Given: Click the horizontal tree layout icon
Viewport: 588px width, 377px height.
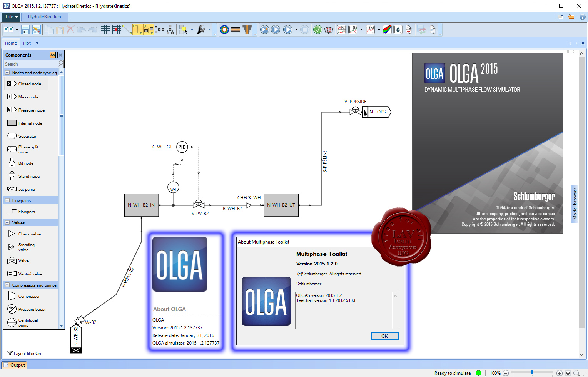Looking at the screenshot, I should 159,30.
